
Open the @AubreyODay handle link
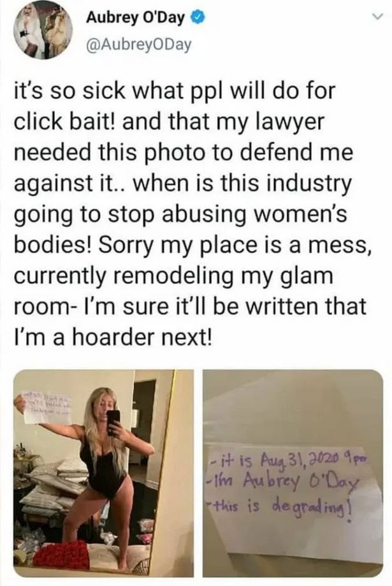click(x=139, y=45)
